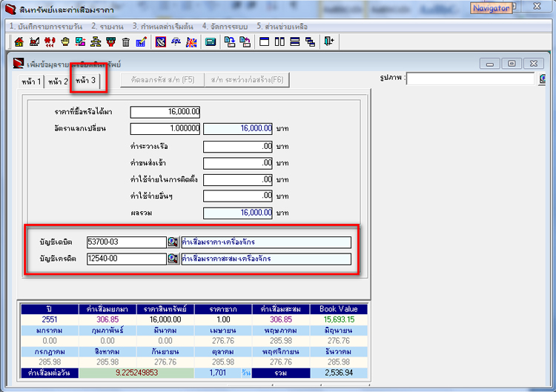The width and height of the screenshot is (556, 392).
Task: Click the cascade windows icon
Action: coord(310,42)
